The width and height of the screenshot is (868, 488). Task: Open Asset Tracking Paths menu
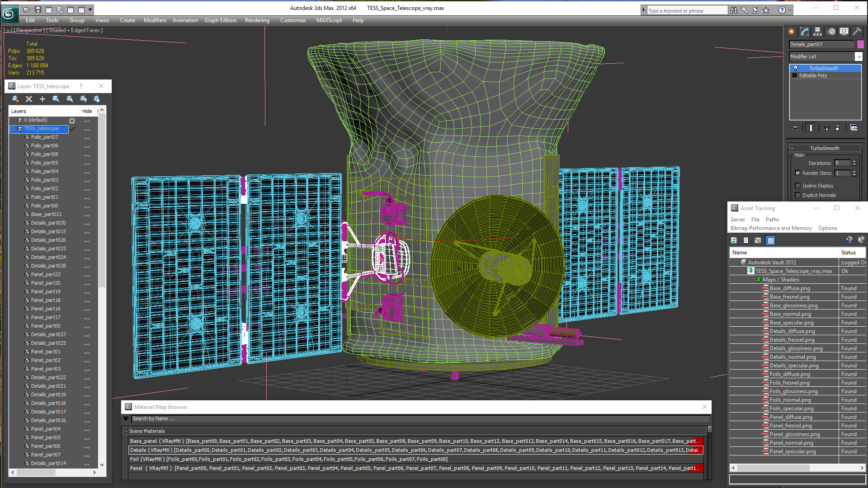772,220
